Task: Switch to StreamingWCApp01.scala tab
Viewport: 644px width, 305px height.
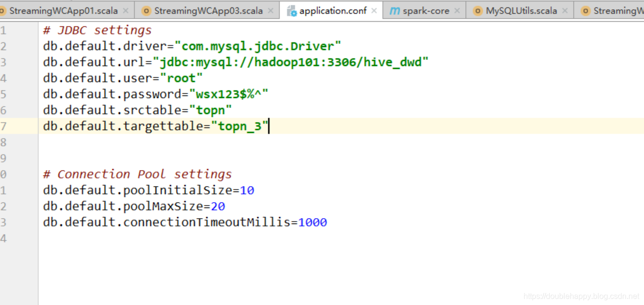Action: coord(63,10)
